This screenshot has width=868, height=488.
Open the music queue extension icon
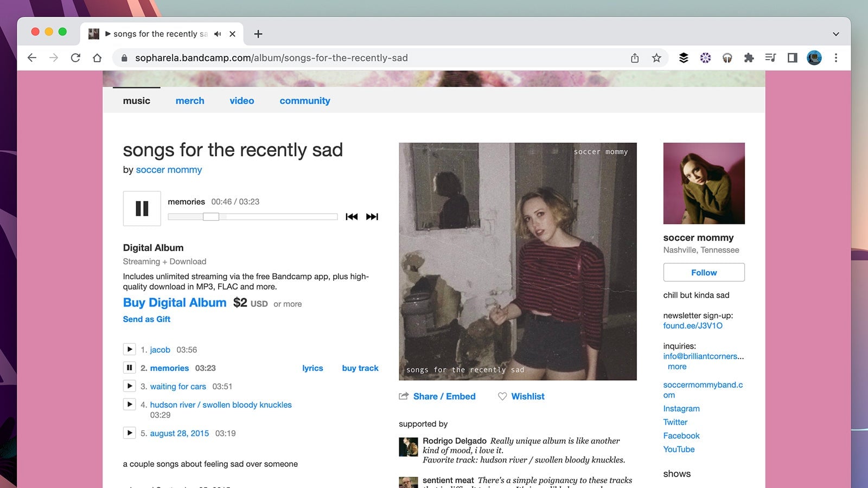click(770, 57)
